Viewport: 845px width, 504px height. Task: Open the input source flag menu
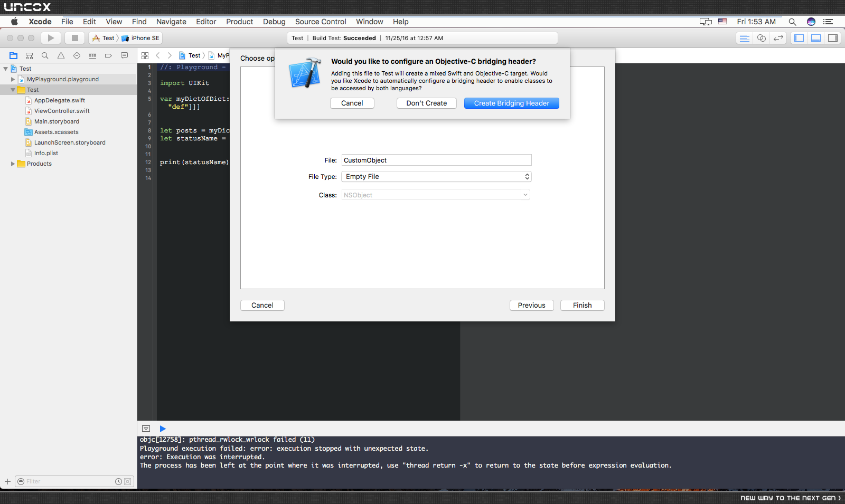click(722, 22)
